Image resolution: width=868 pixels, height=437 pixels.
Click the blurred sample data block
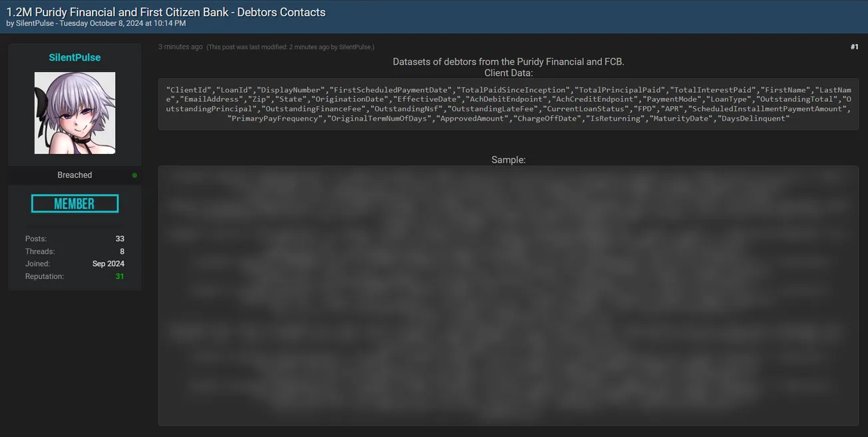pyautogui.click(x=508, y=295)
